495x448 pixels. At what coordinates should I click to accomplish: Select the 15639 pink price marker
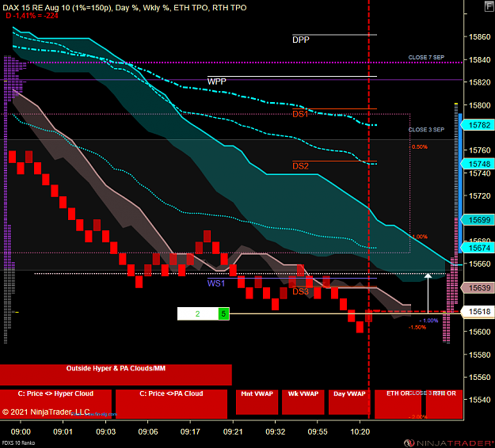coord(478,288)
